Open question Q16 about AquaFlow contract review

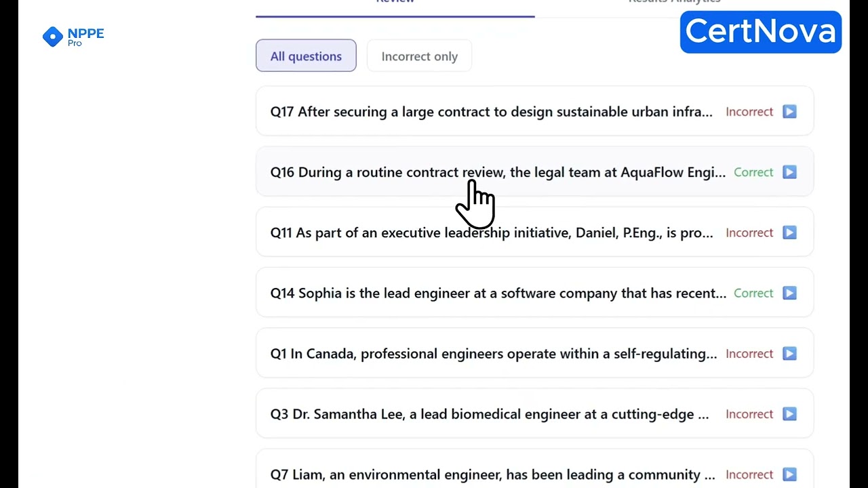tap(534, 171)
